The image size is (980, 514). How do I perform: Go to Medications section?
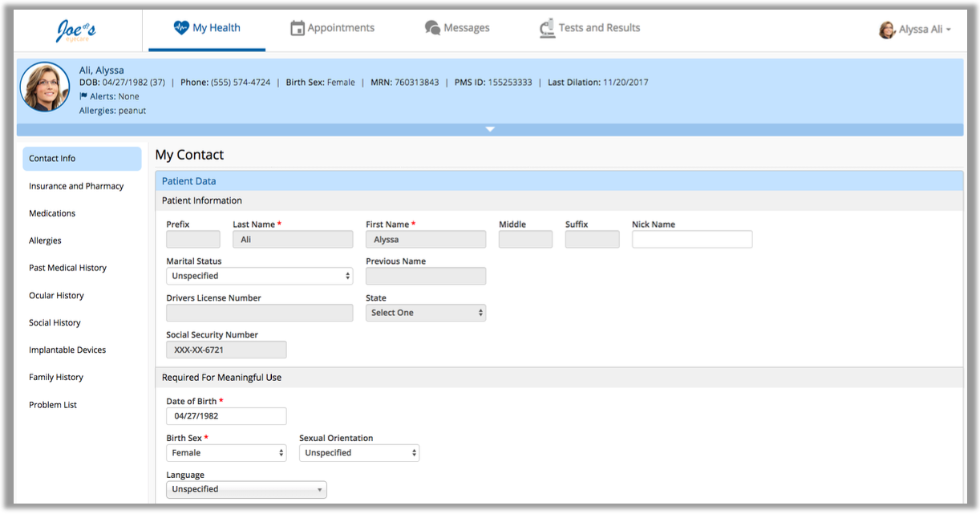[52, 213]
